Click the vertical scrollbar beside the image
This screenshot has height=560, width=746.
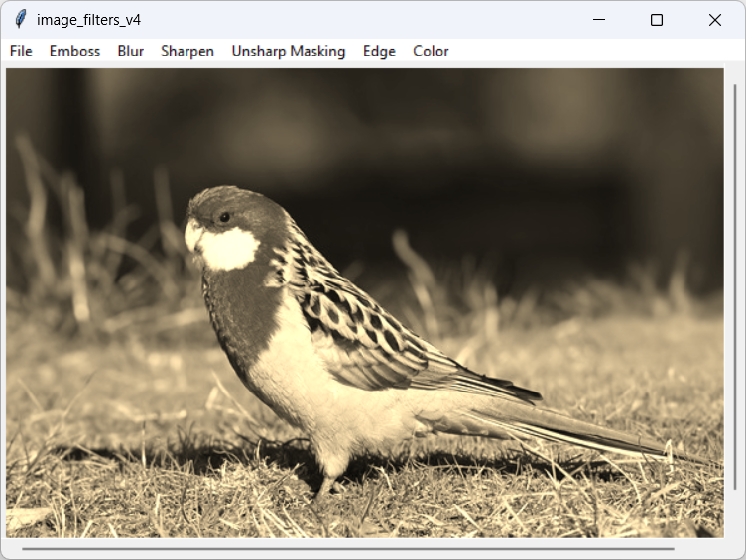734,286
